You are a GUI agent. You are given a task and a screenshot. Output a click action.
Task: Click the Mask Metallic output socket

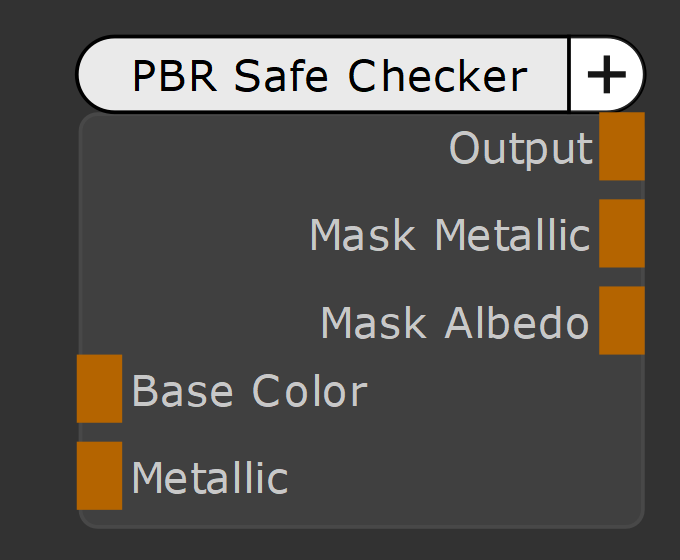point(621,233)
